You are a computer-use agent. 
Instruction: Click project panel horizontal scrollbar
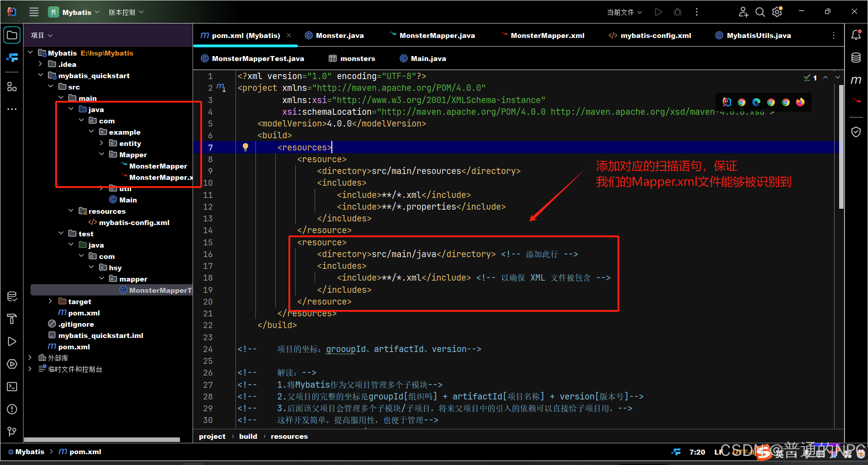point(102,440)
